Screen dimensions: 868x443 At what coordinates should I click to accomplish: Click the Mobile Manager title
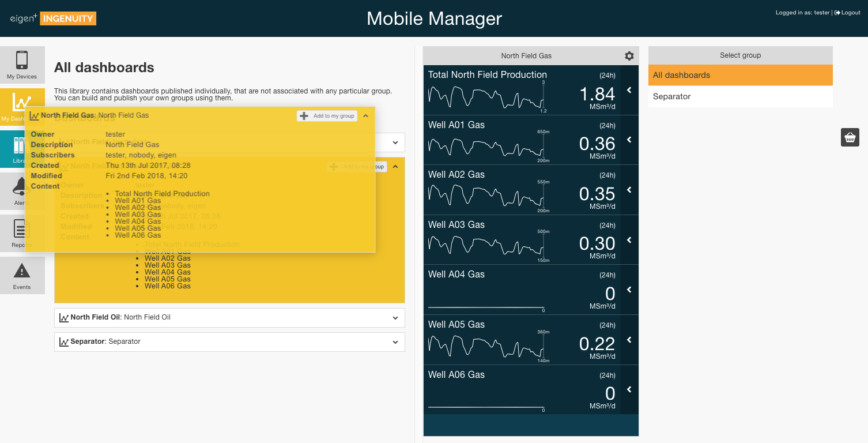[x=435, y=18]
